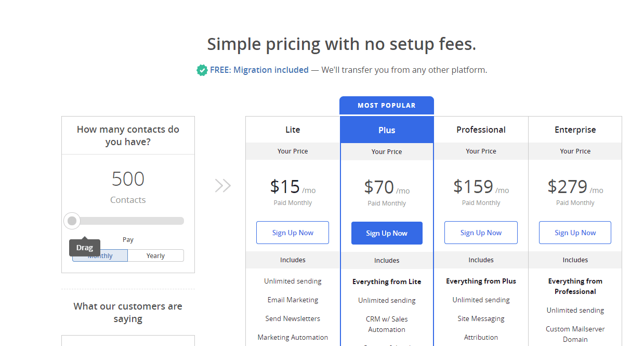Switch billing to Yearly
This screenshot has height=346, width=644.
pyautogui.click(x=155, y=255)
